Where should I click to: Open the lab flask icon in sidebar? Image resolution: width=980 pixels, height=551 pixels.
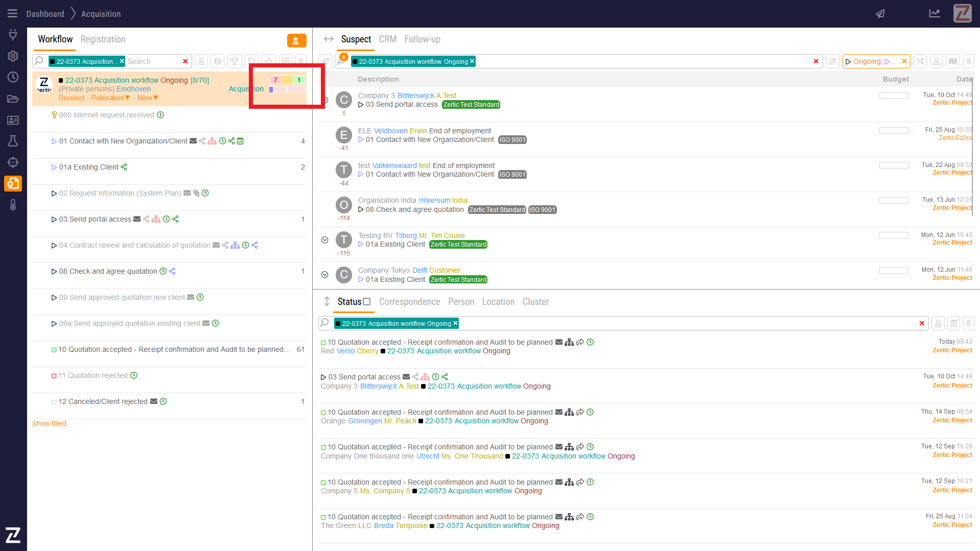[13, 141]
